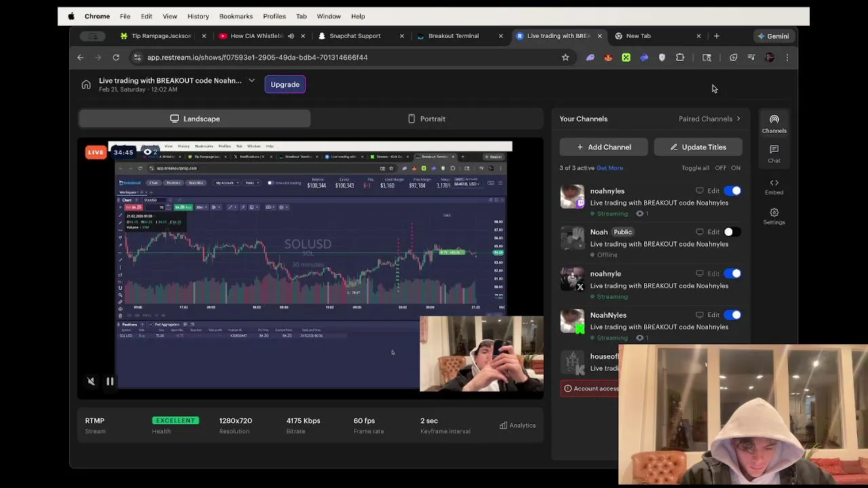Switch to Breakout Terminal browser tab
This screenshot has width=868, height=488.
click(x=454, y=36)
